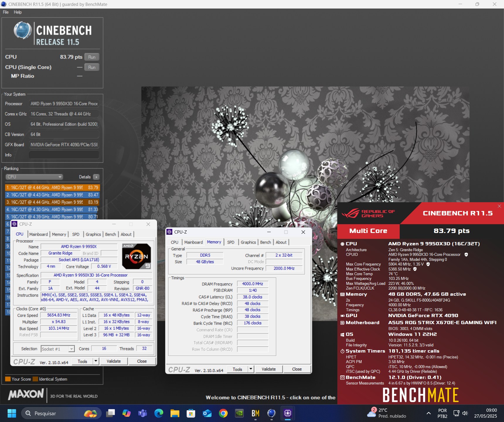This screenshot has height=422, width=504.
Task: Switch to Bench tab in CPU-Z CPU window
Action: [111, 234]
